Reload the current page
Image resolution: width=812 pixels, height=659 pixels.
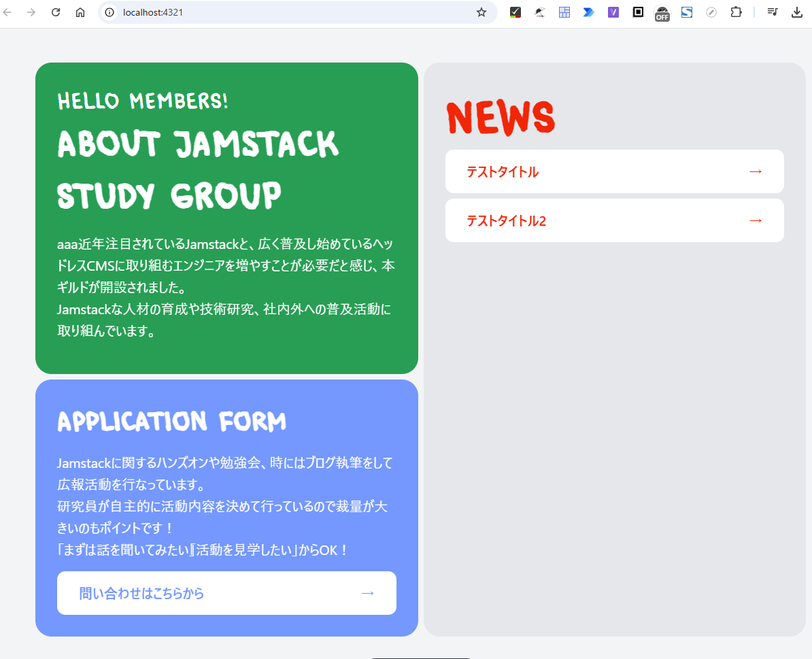tap(56, 12)
